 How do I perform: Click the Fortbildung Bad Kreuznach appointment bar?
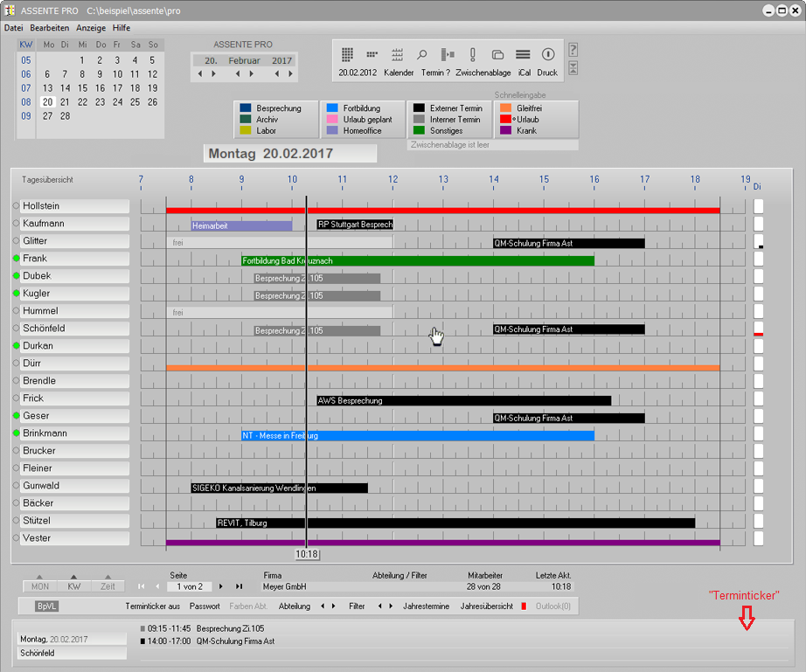(x=418, y=261)
